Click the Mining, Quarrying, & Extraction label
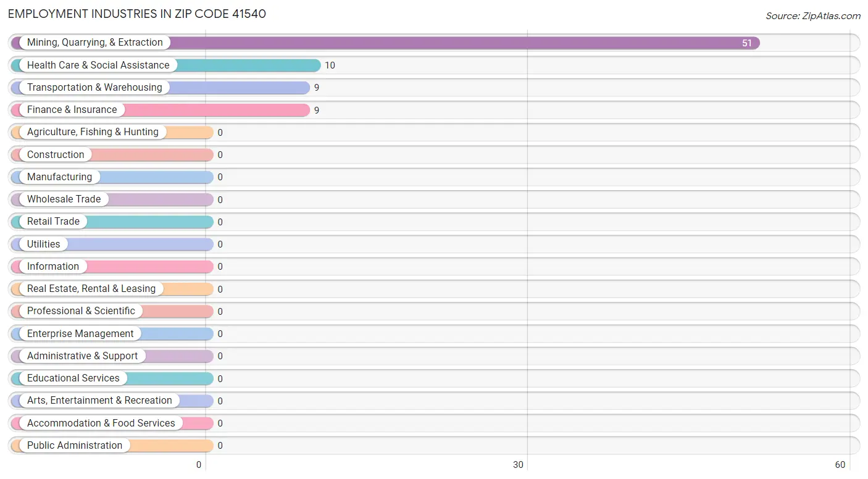This screenshot has height=479, width=868. coord(95,43)
